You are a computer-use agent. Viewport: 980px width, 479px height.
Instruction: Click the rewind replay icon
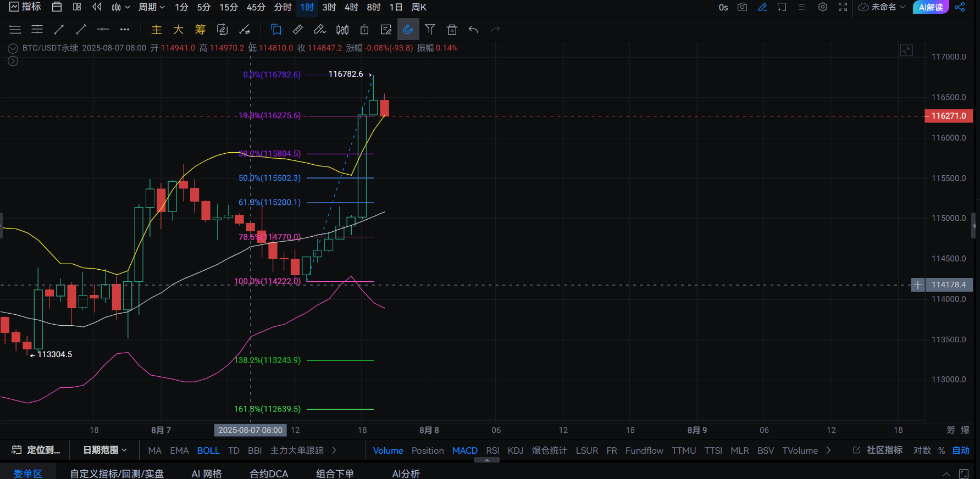click(x=97, y=7)
